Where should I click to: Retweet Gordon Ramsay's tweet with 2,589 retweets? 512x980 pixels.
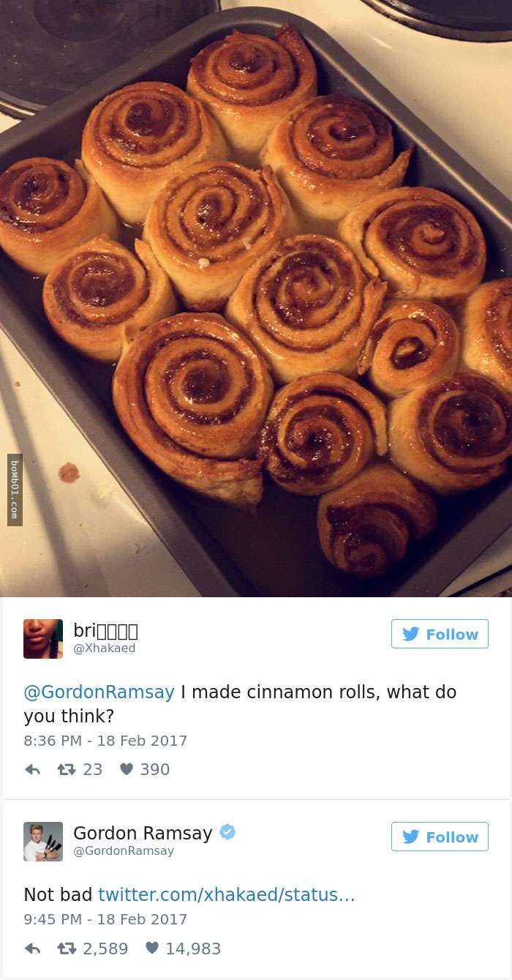67,949
